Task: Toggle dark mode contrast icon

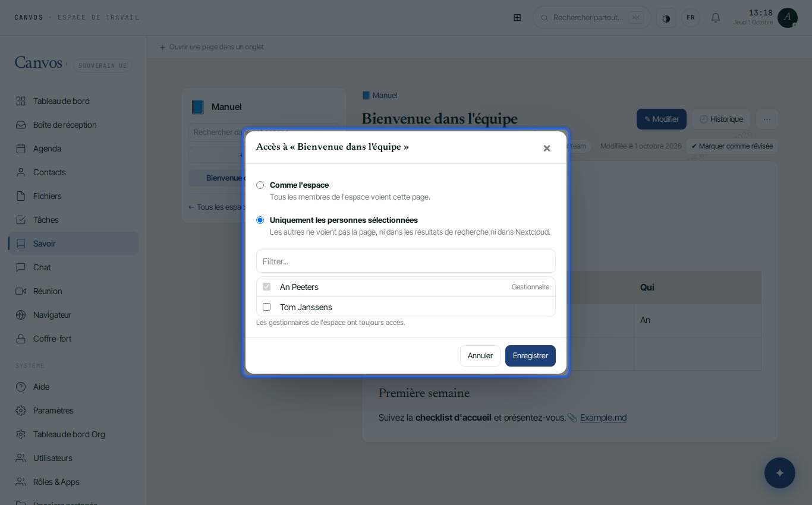Action: click(x=666, y=18)
